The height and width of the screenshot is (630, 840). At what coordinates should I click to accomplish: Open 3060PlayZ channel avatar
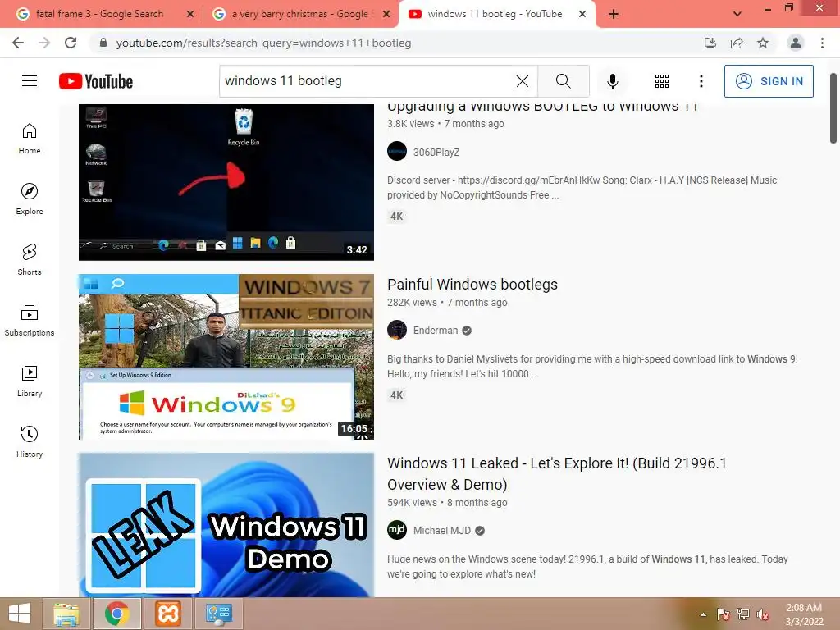[397, 152]
